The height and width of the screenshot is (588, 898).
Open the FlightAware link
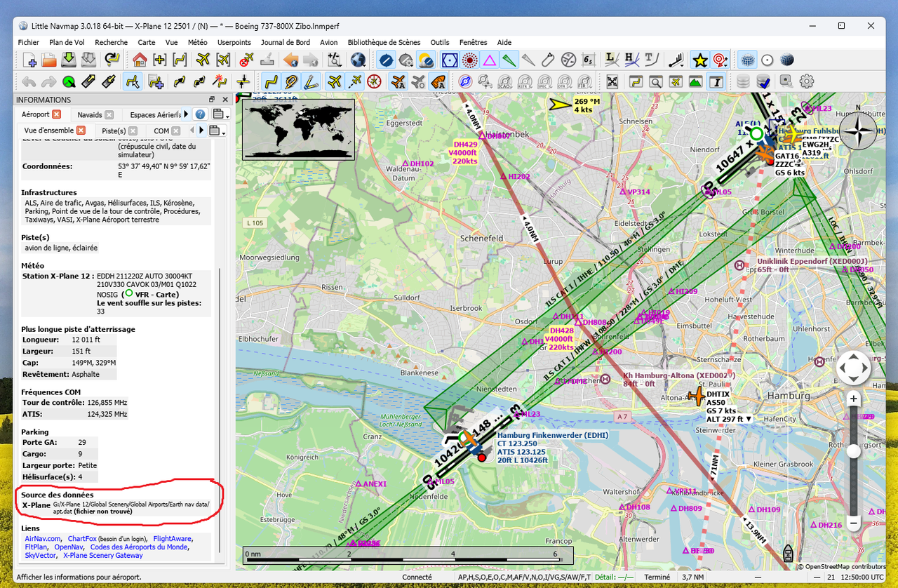[173, 538]
